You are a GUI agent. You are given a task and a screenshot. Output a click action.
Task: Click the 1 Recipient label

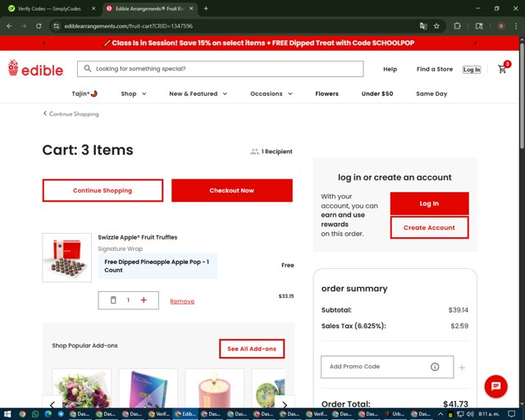coord(272,152)
